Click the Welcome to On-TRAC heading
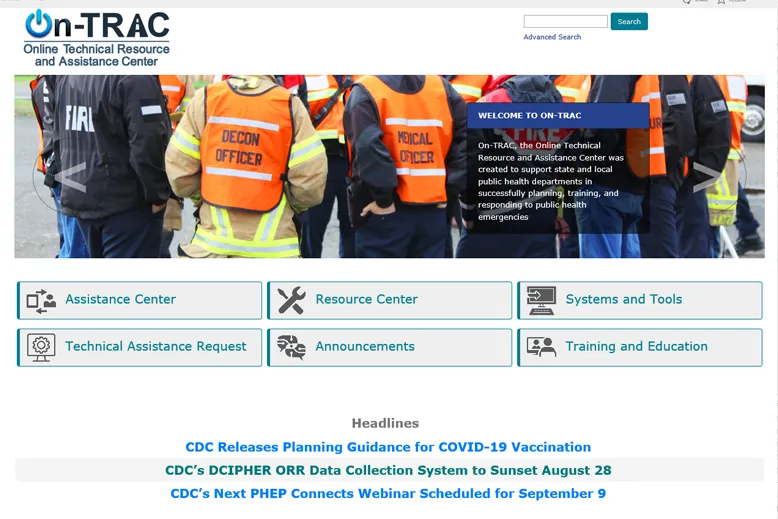The width and height of the screenshot is (778, 519). point(529,116)
